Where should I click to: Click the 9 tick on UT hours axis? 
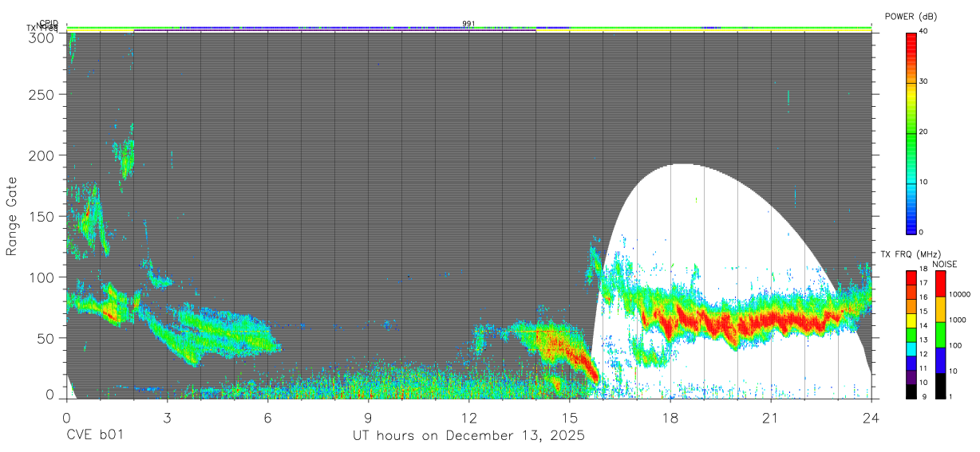pos(368,418)
